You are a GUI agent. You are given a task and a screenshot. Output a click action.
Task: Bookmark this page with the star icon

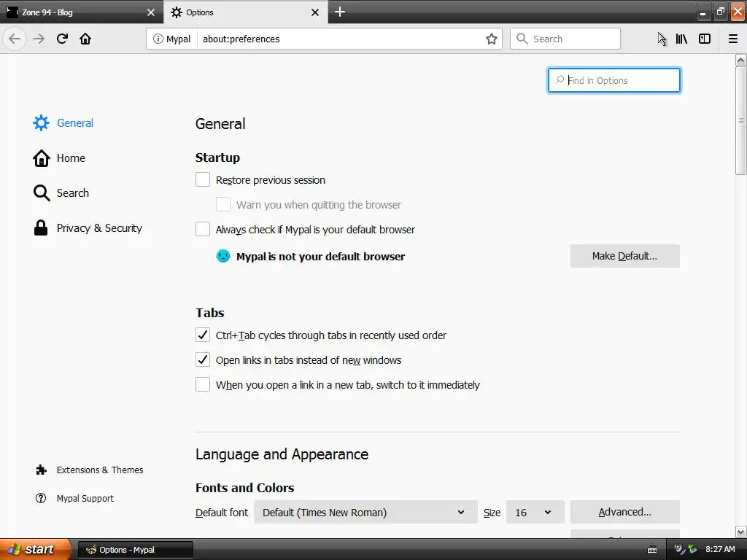coord(491,39)
